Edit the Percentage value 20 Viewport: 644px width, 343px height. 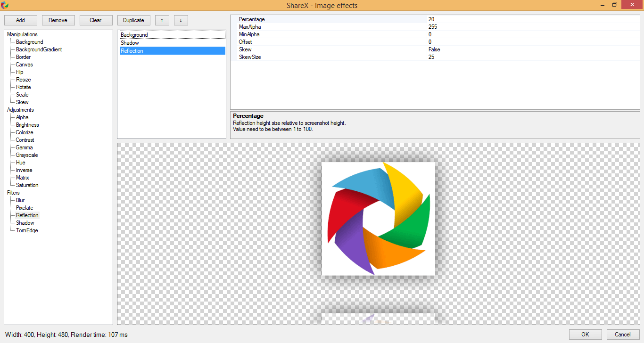coord(533,19)
